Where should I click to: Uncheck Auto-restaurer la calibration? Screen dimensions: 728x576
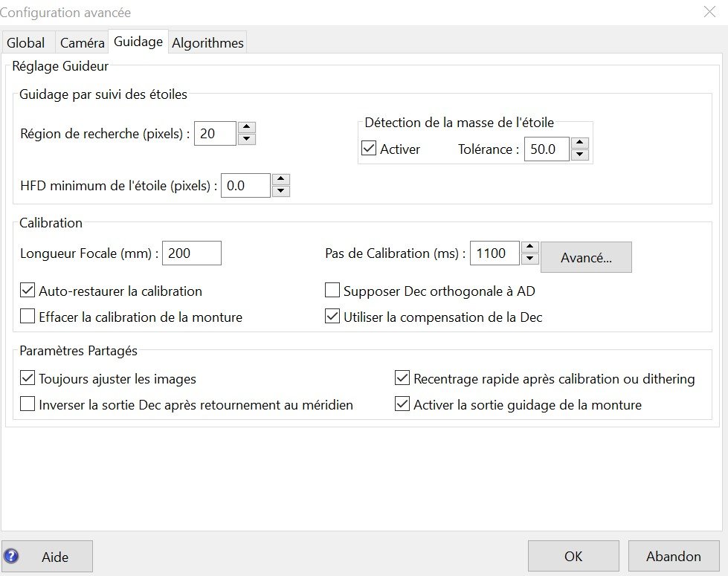coord(28,291)
